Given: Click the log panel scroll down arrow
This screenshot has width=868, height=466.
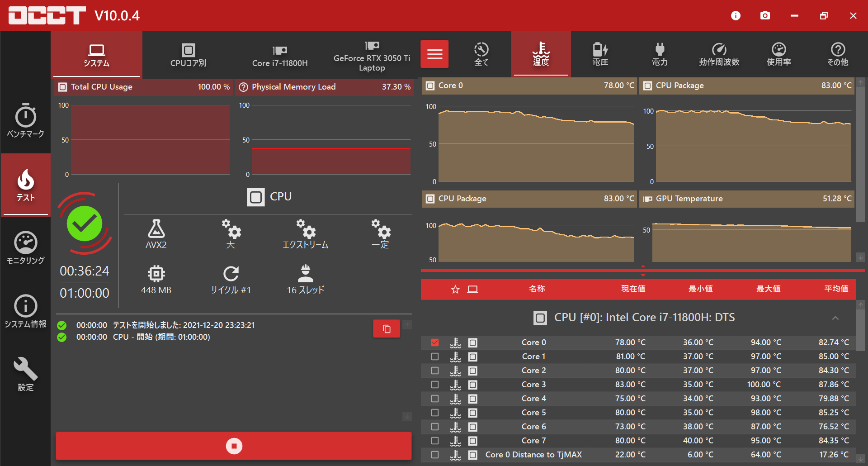Looking at the screenshot, I should click(407, 416).
